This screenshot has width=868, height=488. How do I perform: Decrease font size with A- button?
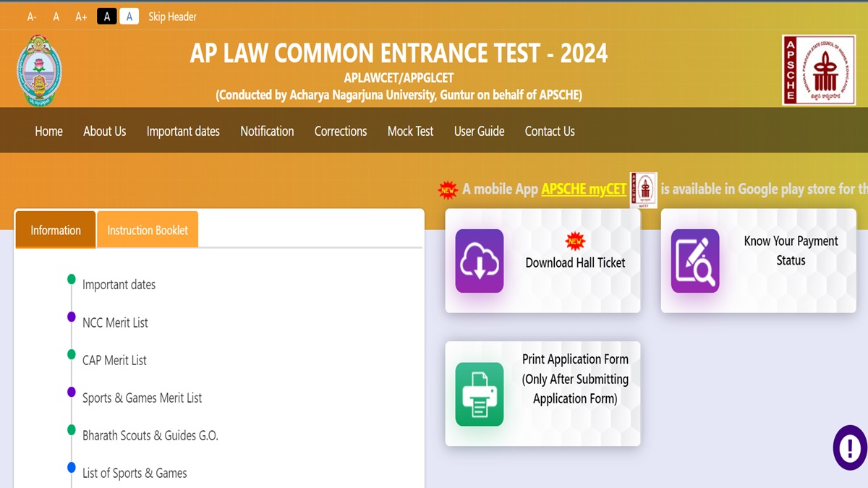[x=32, y=17]
